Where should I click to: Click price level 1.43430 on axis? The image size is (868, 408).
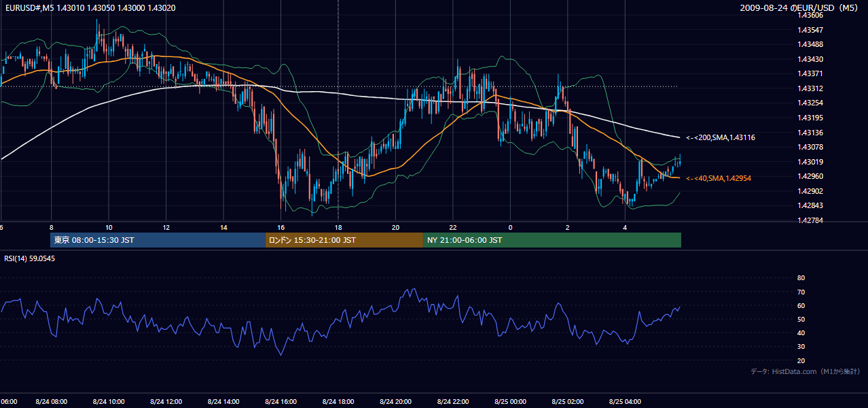tap(810, 59)
